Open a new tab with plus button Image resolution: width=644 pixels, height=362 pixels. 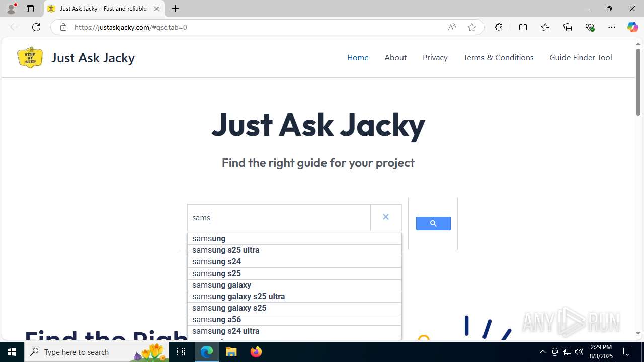(175, 9)
